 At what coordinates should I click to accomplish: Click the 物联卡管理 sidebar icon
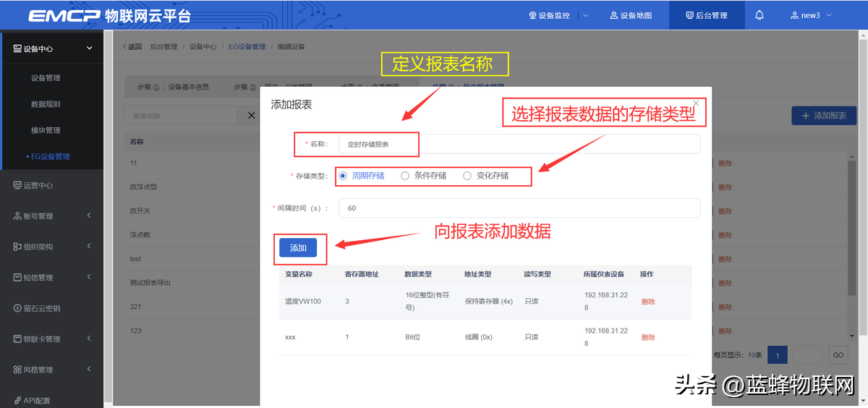[17, 339]
